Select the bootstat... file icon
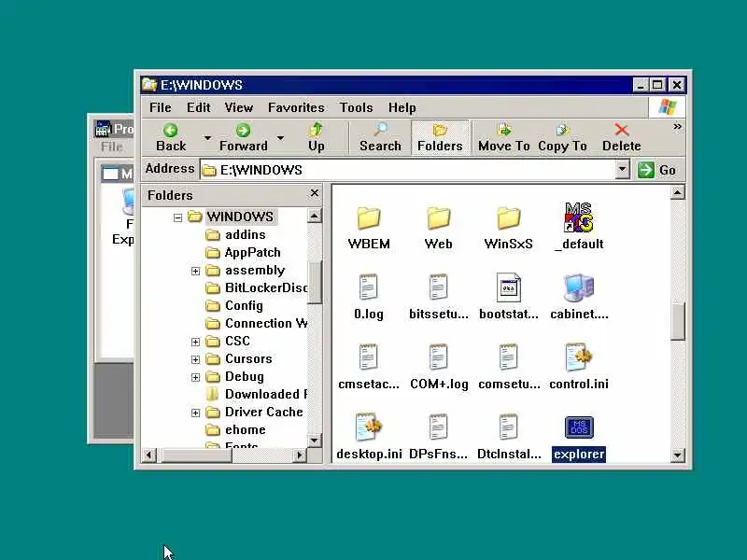The height and width of the screenshot is (560, 747). coord(508,287)
